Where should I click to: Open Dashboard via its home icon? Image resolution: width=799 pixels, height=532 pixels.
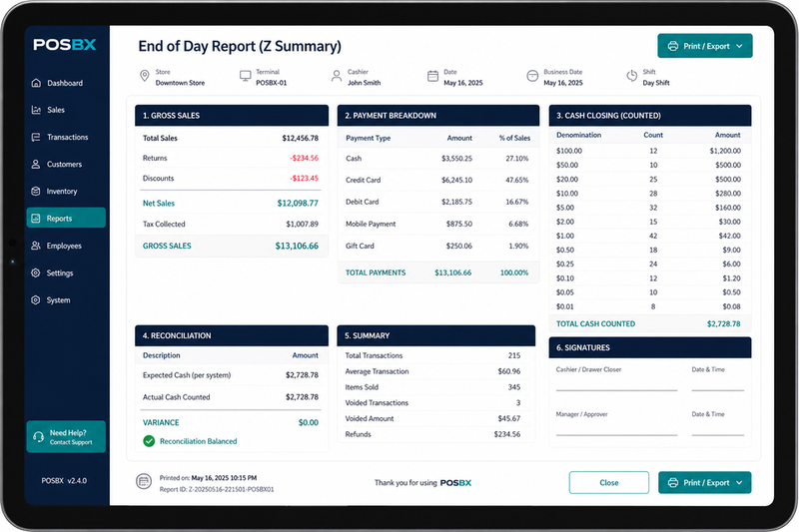click(36, 83)
